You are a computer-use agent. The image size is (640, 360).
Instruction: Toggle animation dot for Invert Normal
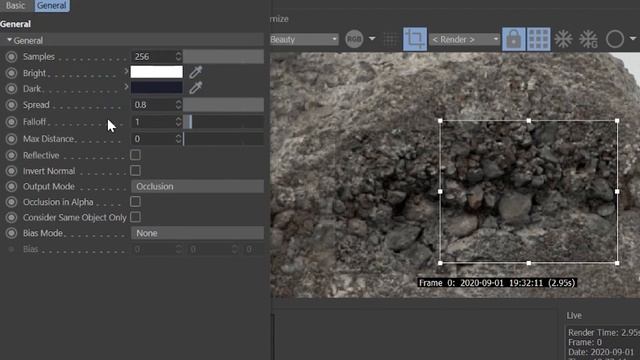(11, 171)
